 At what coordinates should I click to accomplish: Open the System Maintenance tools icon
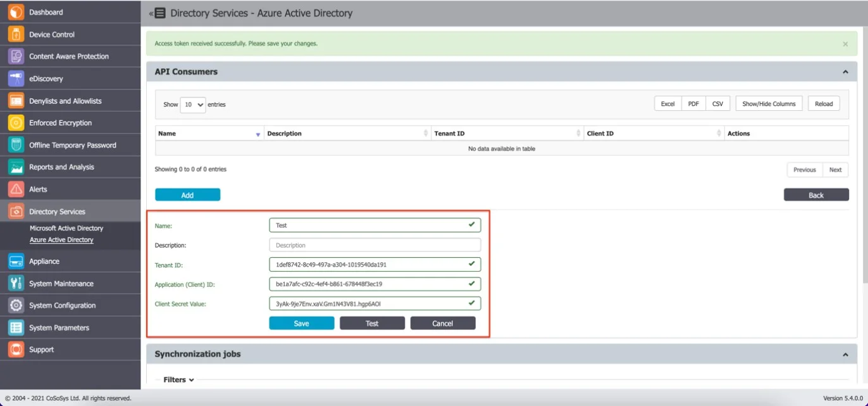click(16, 283)
